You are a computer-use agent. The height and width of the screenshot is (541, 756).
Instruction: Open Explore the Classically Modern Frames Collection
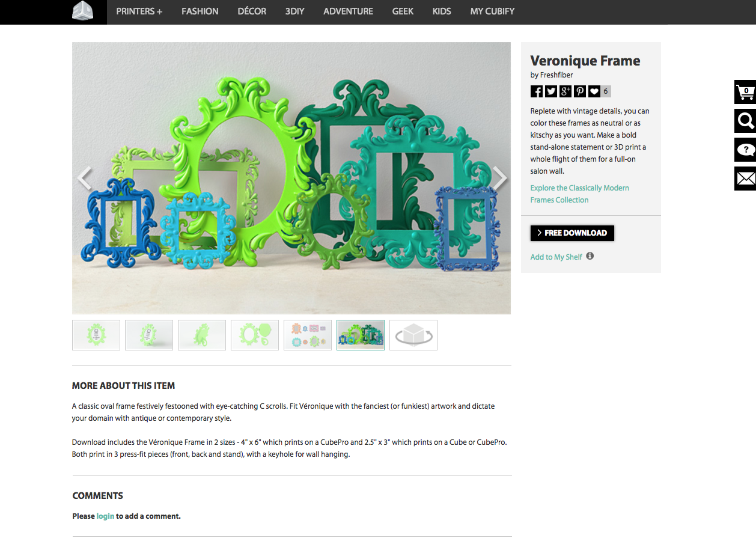tap(579, 194)
